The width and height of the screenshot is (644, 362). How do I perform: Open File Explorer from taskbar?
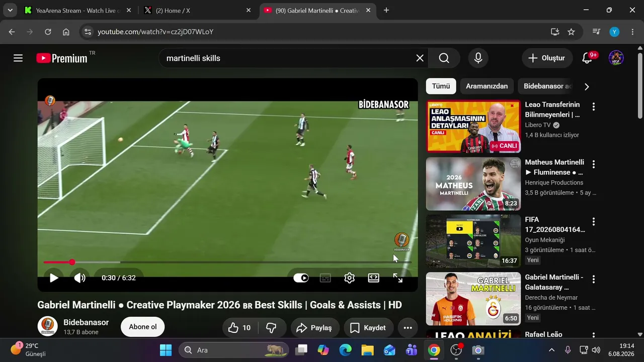367,350
